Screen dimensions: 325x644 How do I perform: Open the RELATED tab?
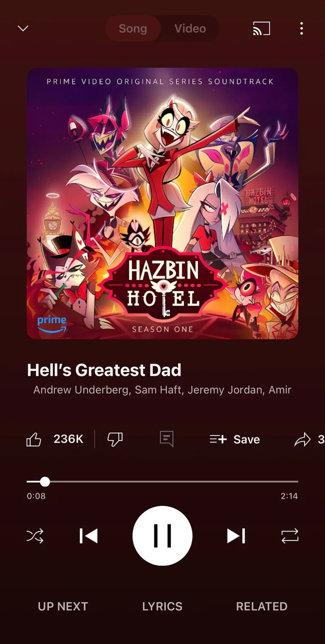pos(262,606)
